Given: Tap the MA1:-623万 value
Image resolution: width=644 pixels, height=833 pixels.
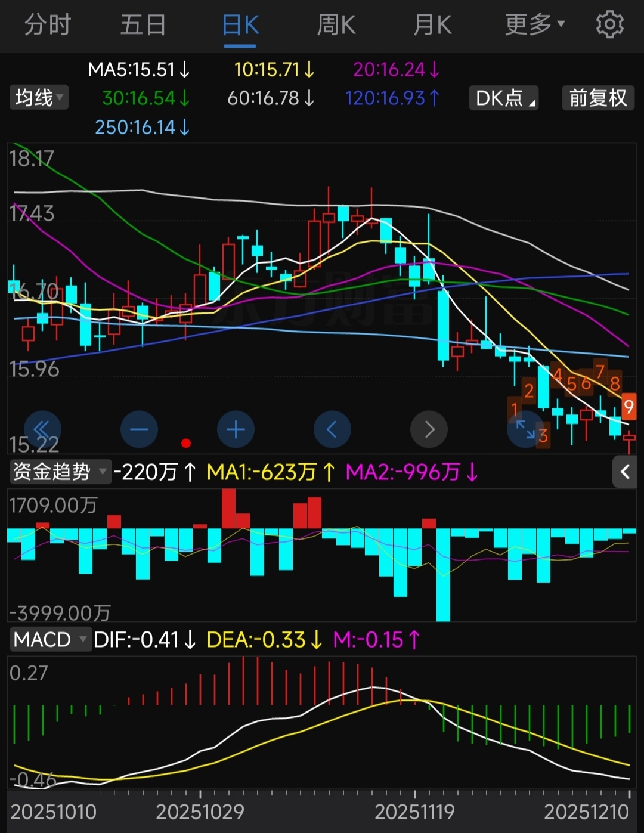Looking at the screenshot, I should pyautogui.click(x=270, y=472).
